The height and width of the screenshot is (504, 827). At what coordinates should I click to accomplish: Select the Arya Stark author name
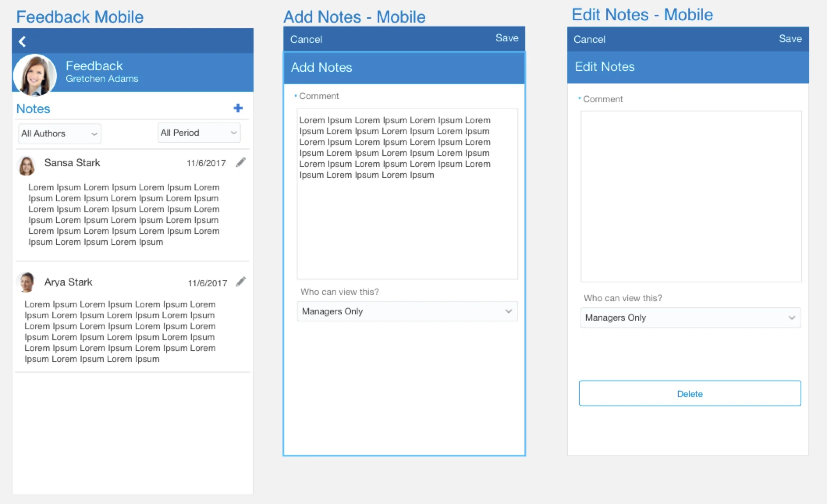(68, 282)
